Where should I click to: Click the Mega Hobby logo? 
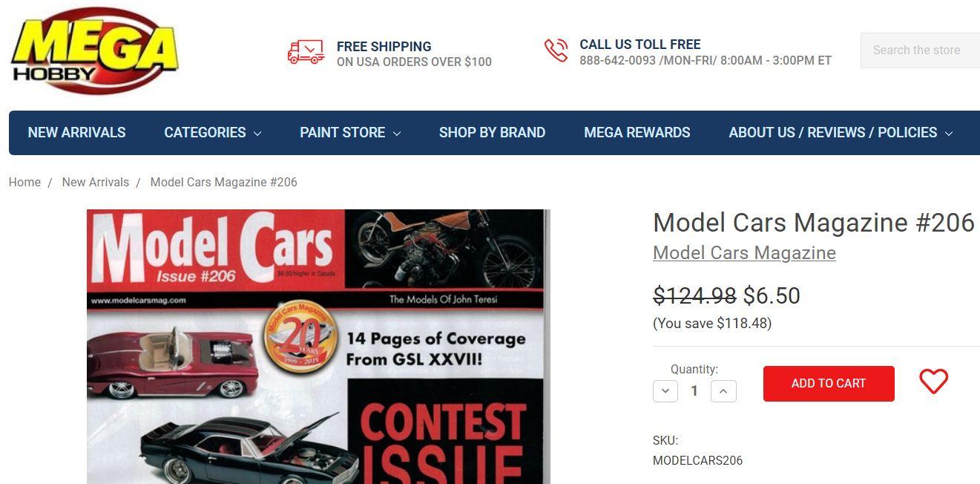tap(94, 51)
